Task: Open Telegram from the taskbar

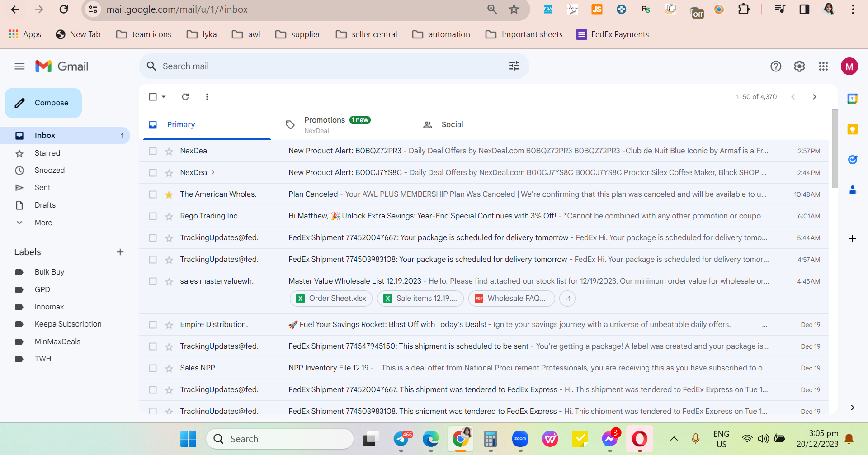Action: tap(402, 439)
